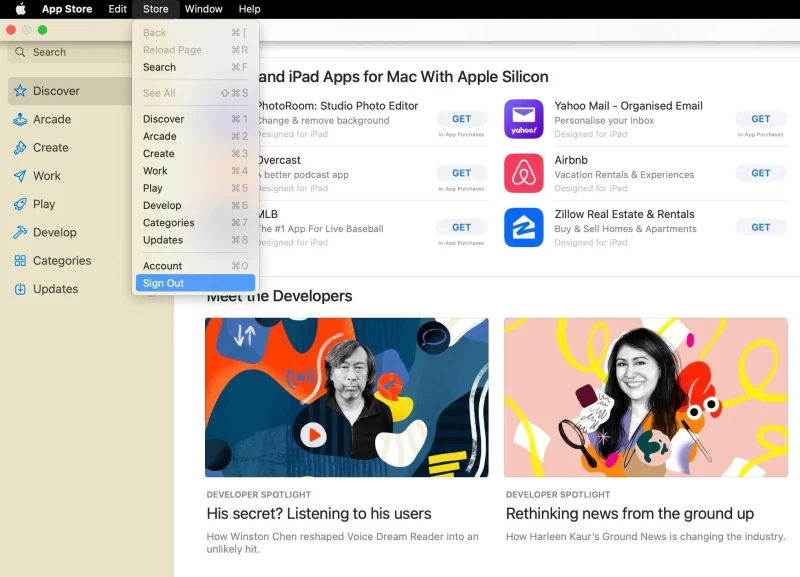Open the Arcade section from the sidebar
This screenshot has width=800, height=577.
click(50, 119)
